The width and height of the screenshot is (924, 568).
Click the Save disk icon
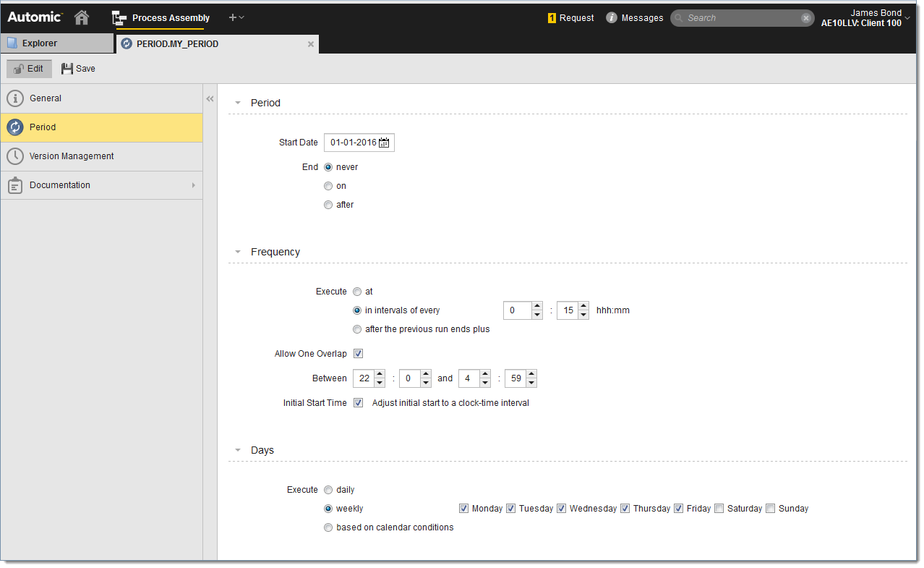(x=67, y=69)
